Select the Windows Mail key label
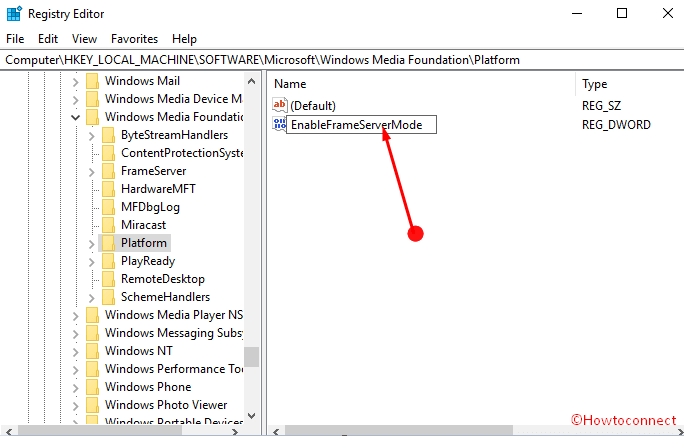 [x=142, y=81]
